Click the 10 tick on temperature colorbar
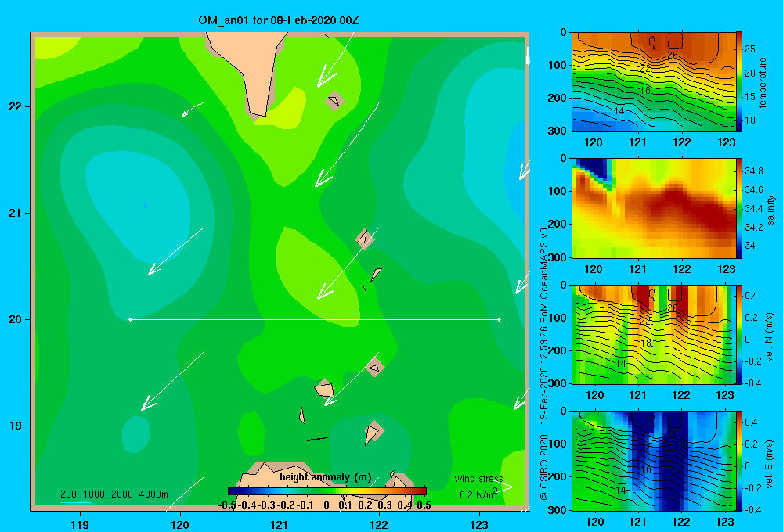 [x=750, y=120]
